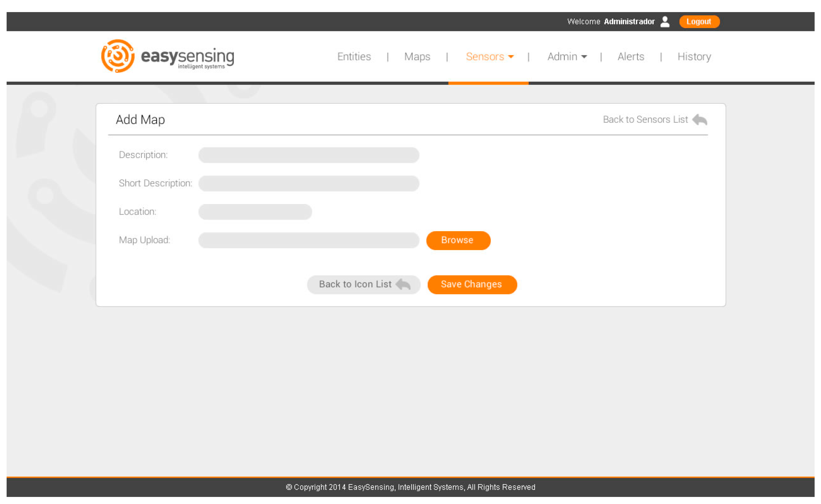Focus the Short Description input field
821x504 pixels.
pyautogui.click(x=309, y=183)
